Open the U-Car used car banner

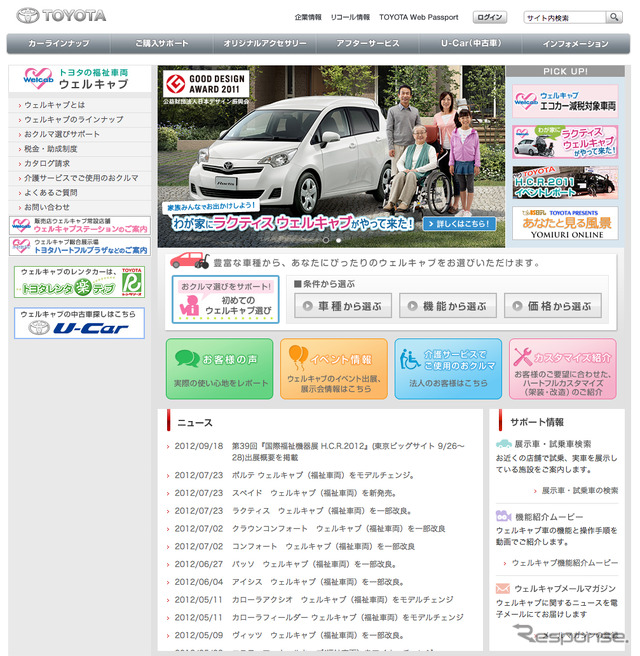pos(79,323)
